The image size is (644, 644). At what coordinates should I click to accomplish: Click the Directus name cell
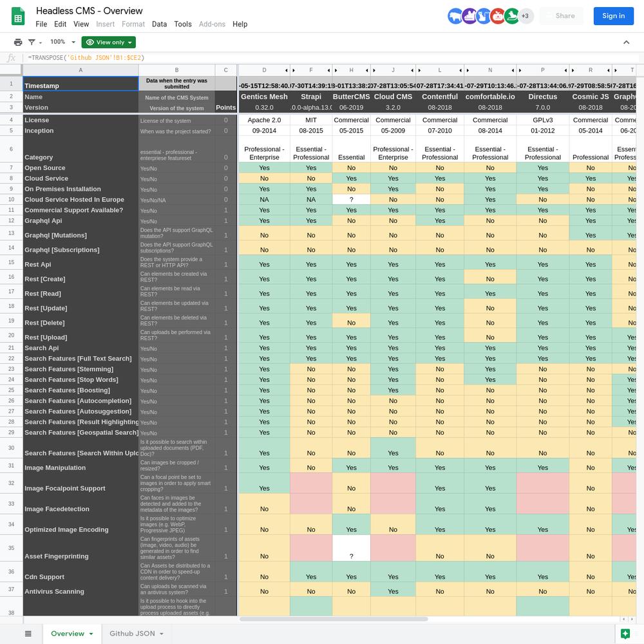click(542, 97)
